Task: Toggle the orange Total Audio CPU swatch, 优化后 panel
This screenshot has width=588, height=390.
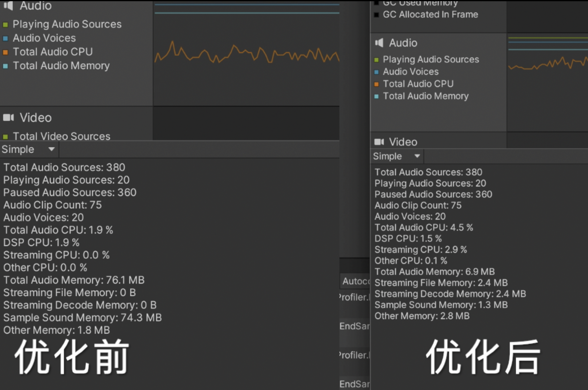Action: pos(376,84)
